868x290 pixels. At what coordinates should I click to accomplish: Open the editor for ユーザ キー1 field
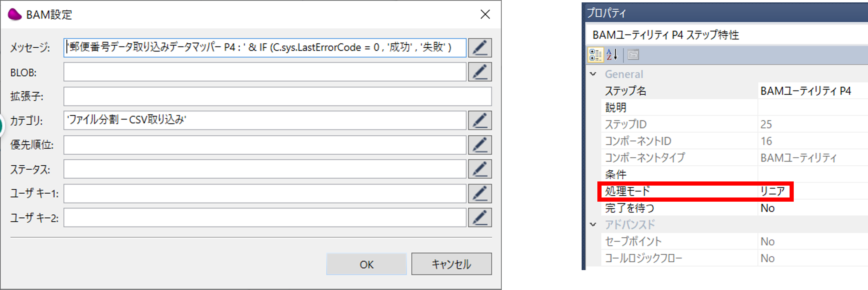coord(479,194)
